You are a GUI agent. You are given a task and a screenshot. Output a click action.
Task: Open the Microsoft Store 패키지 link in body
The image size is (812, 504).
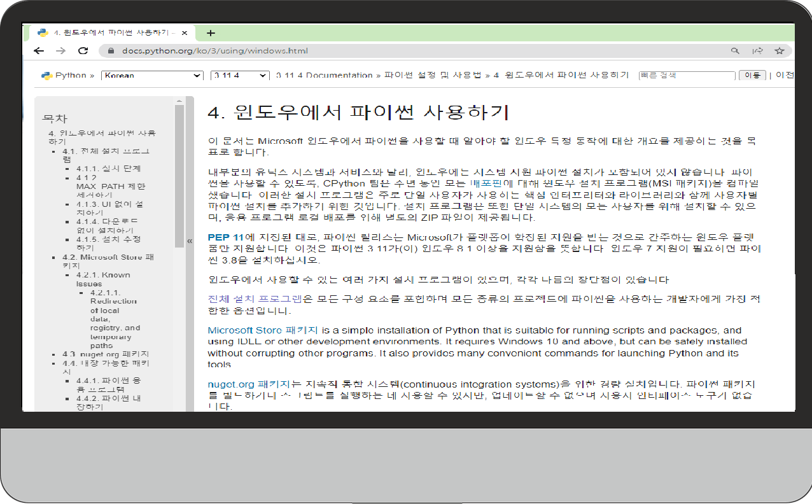[263, 330]
